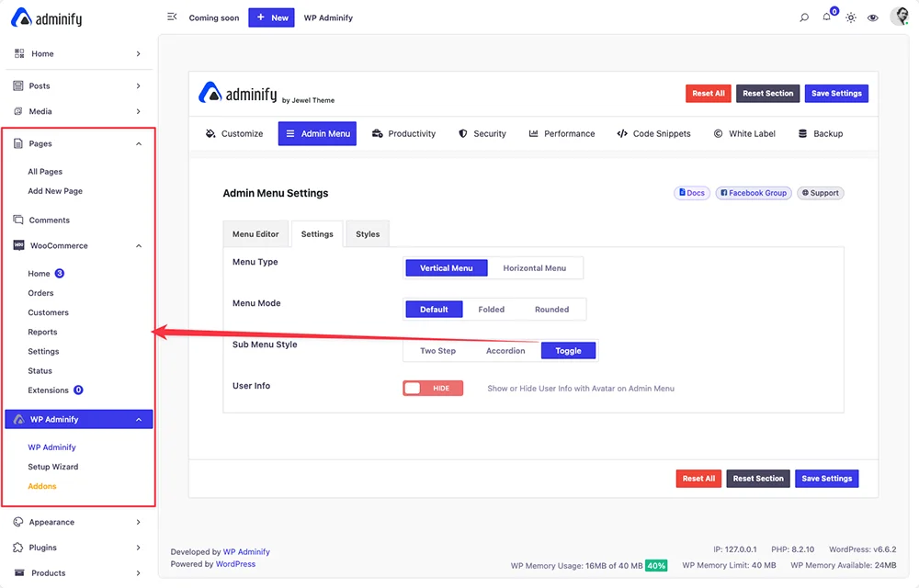Image resolution: width=919 pixels, height=588 pixels.
Task: Set Sub Menu Style to Accordion
Action: click(x=505, y=351)
